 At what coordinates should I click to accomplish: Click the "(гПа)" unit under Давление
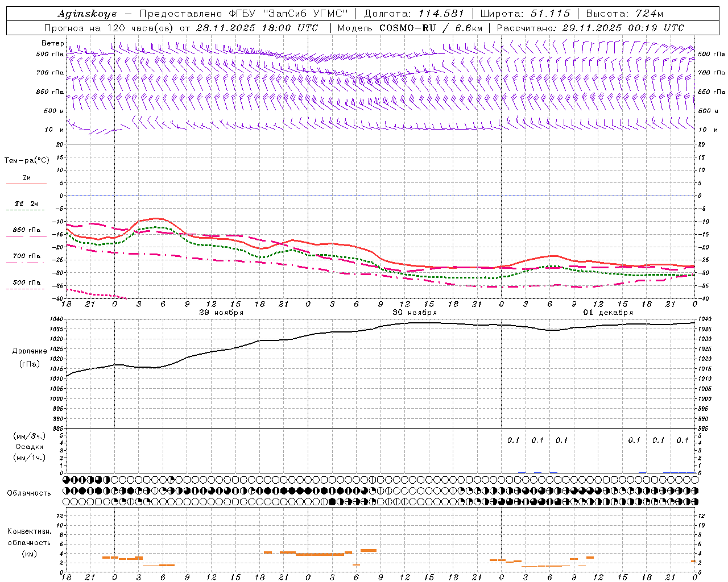[30, 364]
